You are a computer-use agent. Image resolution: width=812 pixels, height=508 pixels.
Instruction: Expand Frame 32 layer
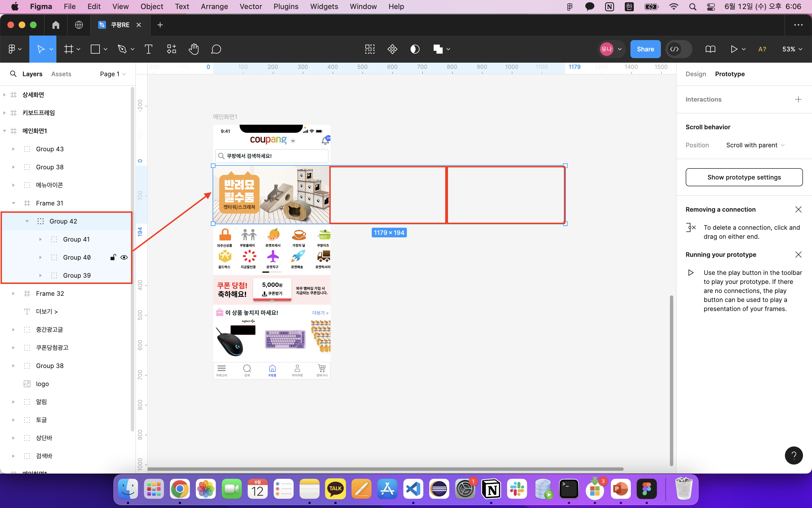14,294
